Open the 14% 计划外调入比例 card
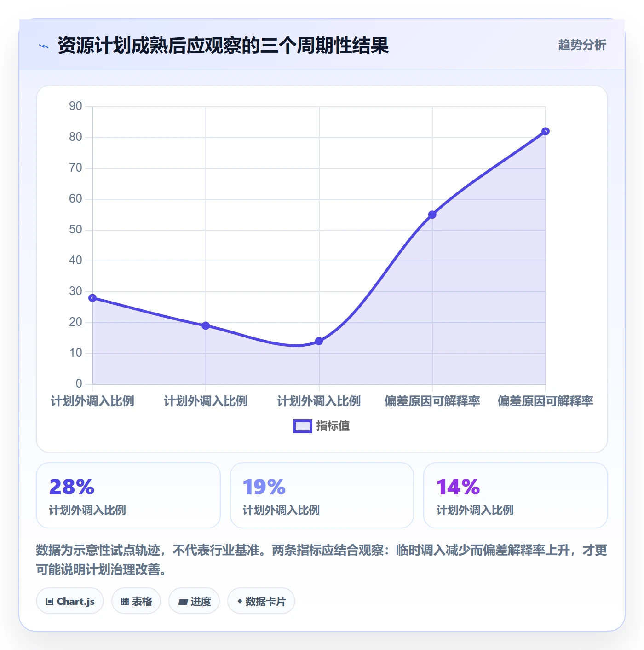 pos(516,495)
